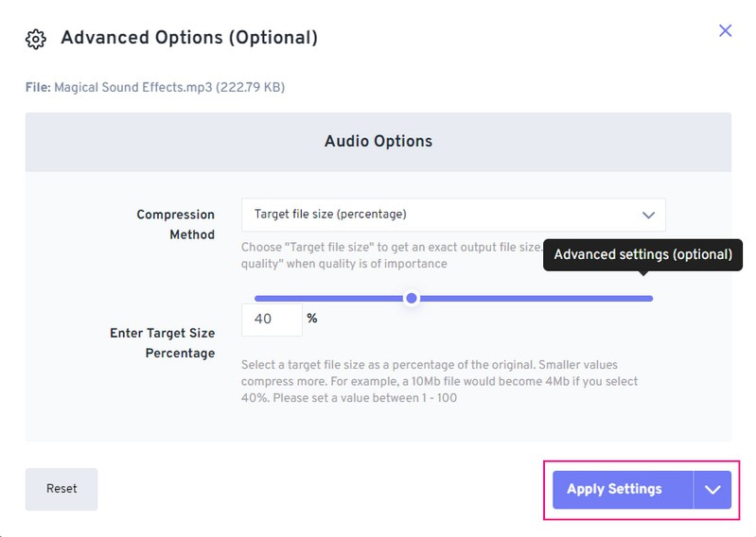Open the Compression Method dropdown

coord(452,215)
